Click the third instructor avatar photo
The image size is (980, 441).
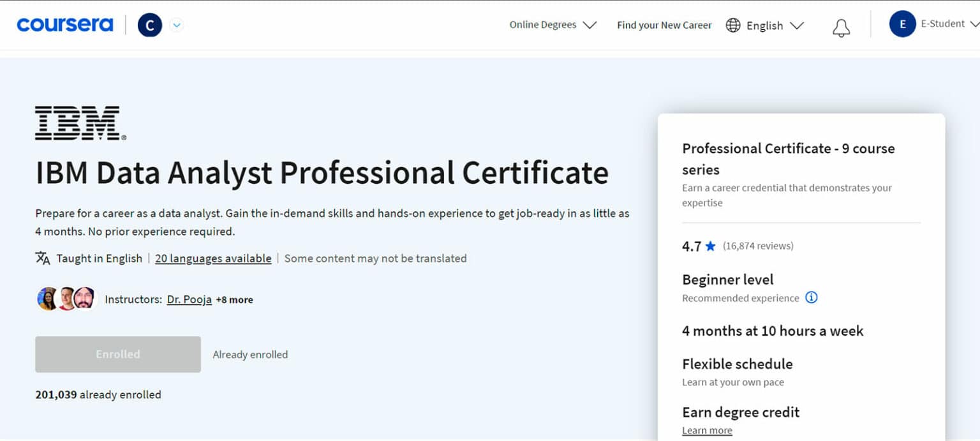click(x=85, y=298)
